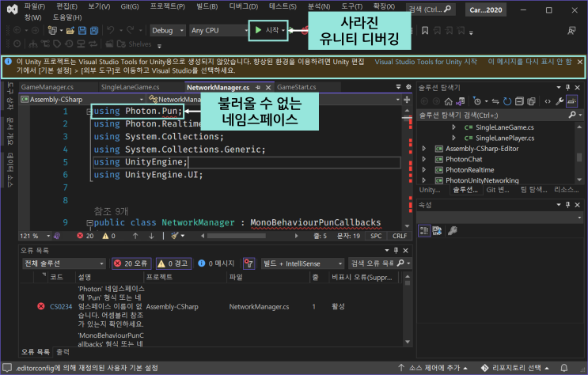Toggle the 0 메시지 messages filter
The image size is (588, 375).
pos(216,263)
